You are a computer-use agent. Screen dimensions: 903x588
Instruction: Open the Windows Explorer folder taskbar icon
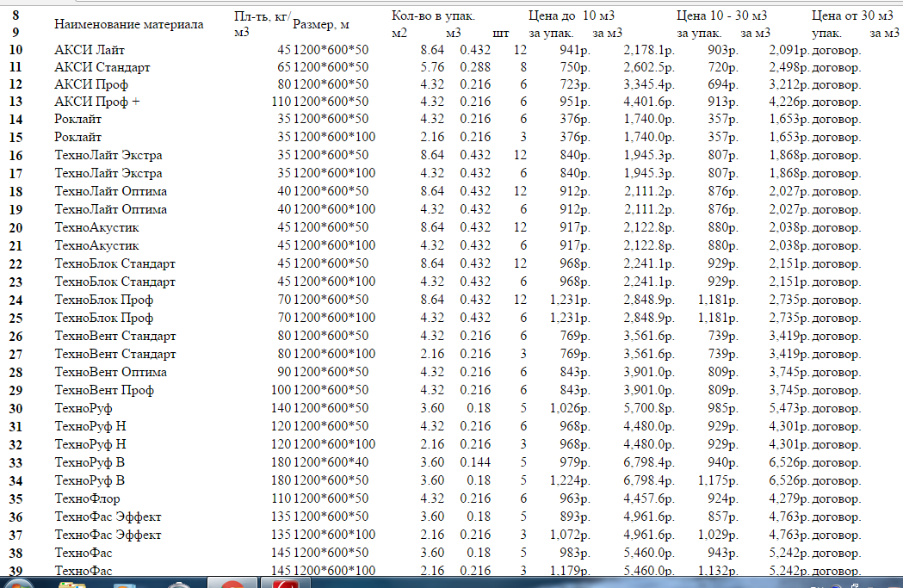pyautogui.click(x=72, y=584)
